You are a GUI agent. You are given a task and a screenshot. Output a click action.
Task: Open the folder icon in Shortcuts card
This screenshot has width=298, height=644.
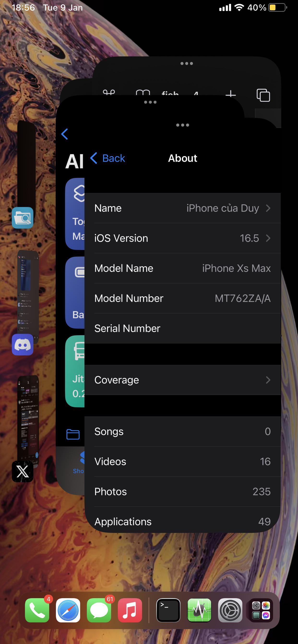click(x=73, y=434)
